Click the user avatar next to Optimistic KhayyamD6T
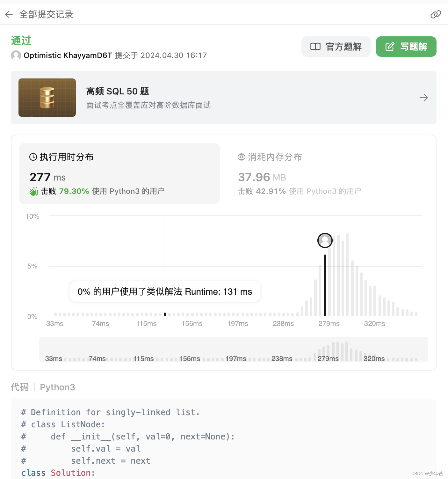448x479 pixels. coord(16,55)
